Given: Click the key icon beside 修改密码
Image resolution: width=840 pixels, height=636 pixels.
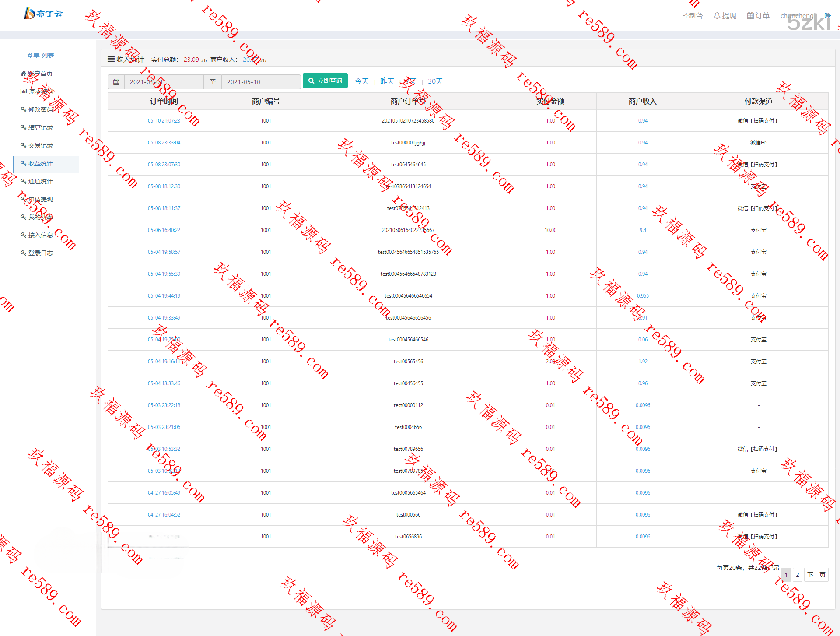Looking at the screenshot, I should pos(23,109).
